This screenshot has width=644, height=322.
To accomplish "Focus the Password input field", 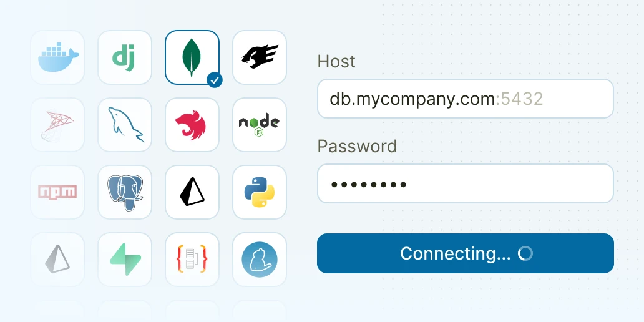I will tap(466, 183).
